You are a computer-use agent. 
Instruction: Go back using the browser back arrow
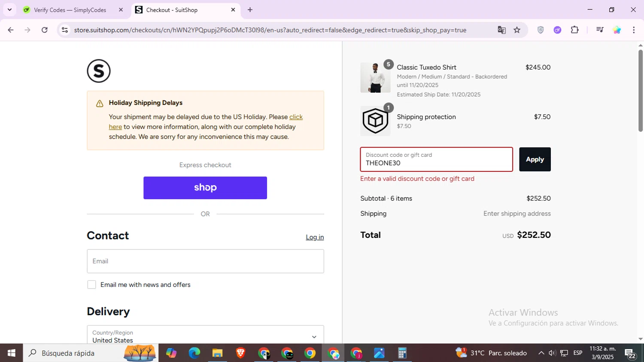(x=11, y=30)
